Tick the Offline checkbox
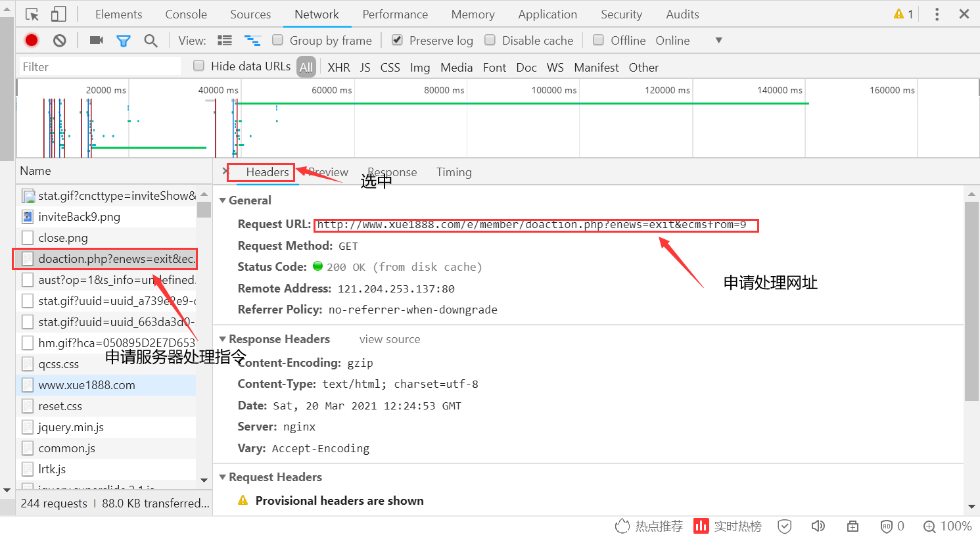 (598, 40)
